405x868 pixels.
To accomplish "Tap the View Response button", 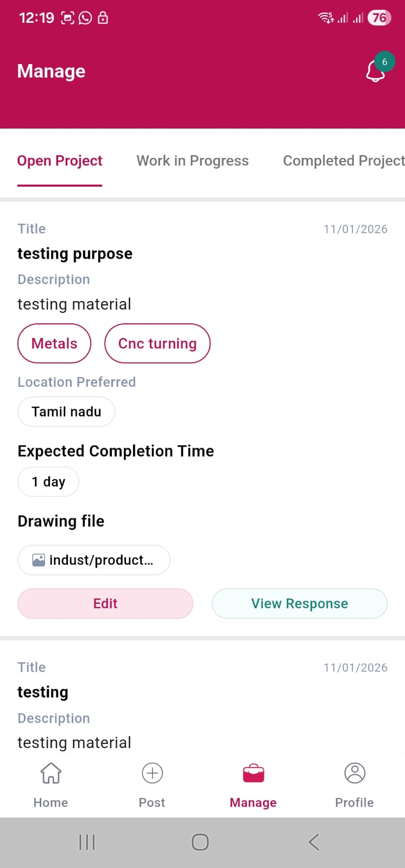I will [x=299, y=604].
